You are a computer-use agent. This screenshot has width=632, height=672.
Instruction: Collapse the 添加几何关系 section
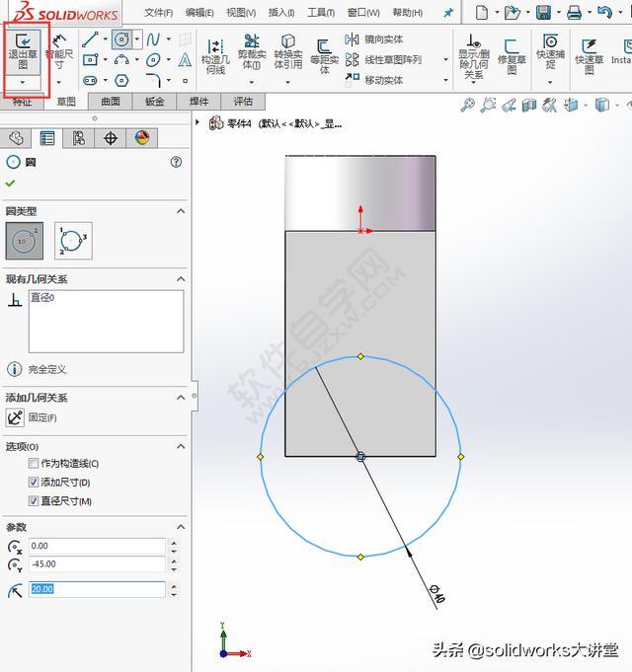pos(181,398)
